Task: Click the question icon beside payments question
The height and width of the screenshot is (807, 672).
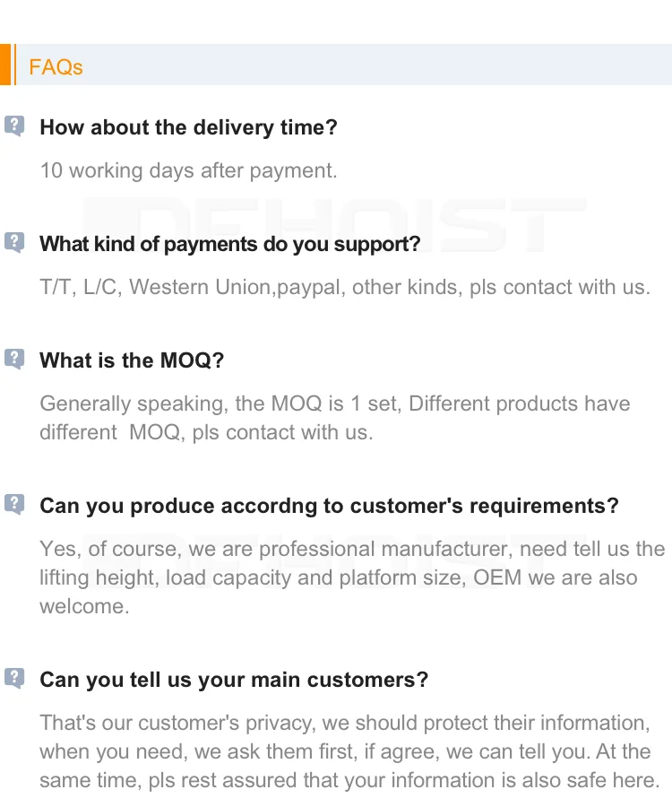Action: (14, 242)
